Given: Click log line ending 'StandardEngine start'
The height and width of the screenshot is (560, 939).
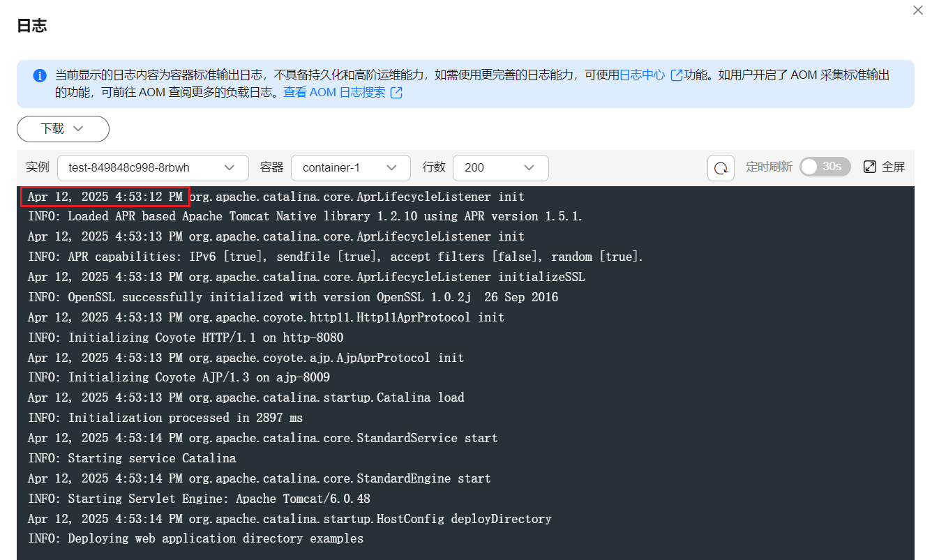Looking at the screenshot, I should [x=259, y=478].
